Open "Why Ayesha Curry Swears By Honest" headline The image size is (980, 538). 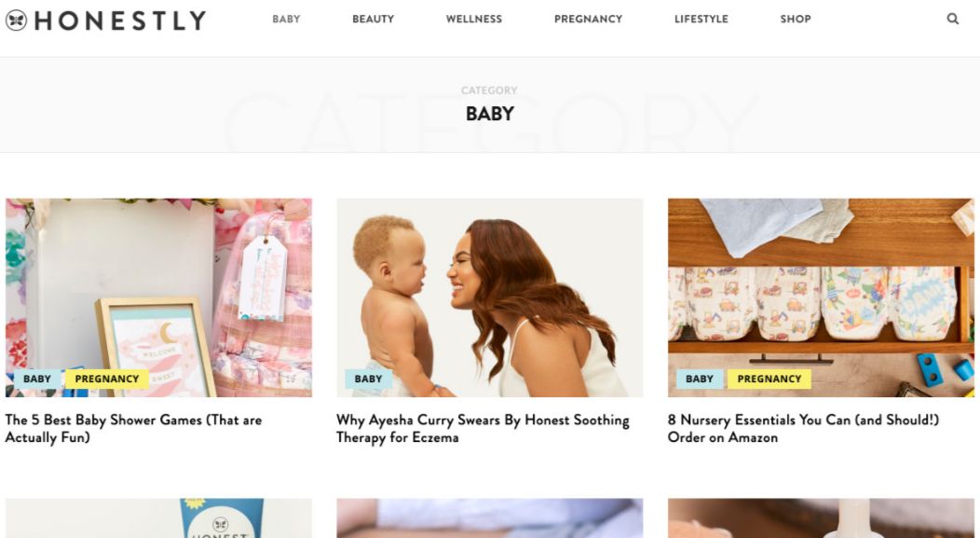[x=483, y=429]
